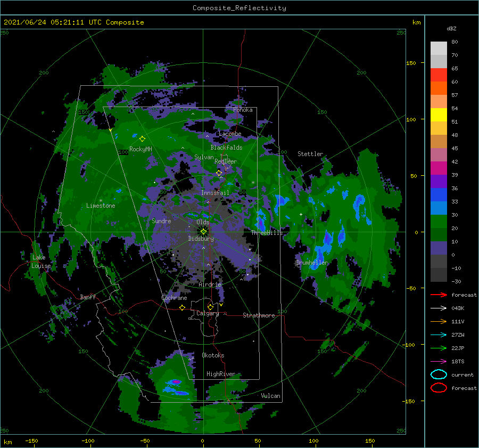Image resolution: width=479 pixels, height=448 pixels.
Task: Click the red forecast arrow in legend
Action: [439, 295]
